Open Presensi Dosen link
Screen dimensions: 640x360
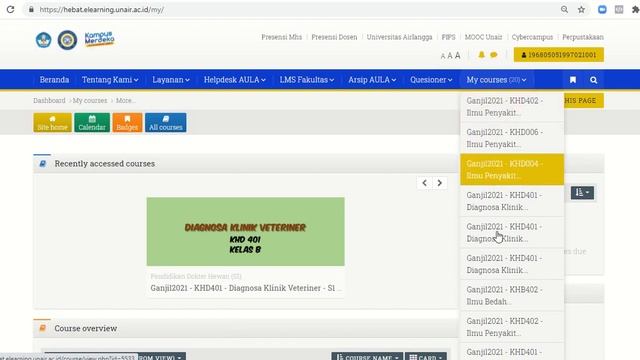[334, 37]
